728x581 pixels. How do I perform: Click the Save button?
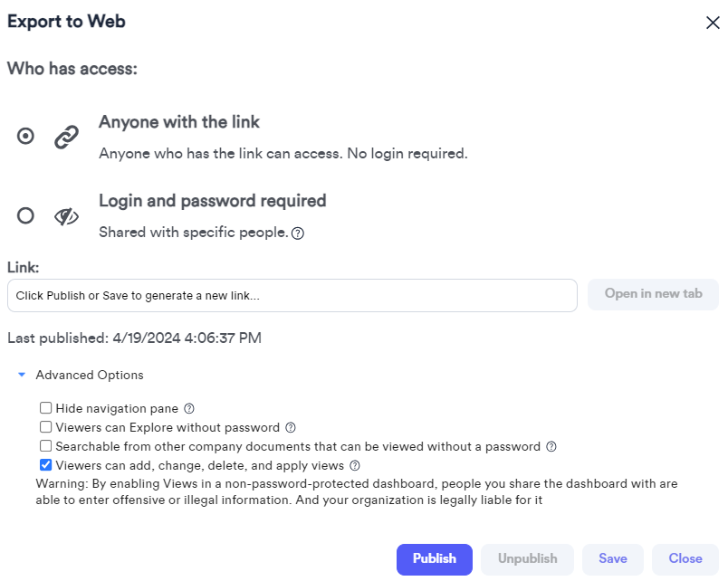tap(613, 559)
